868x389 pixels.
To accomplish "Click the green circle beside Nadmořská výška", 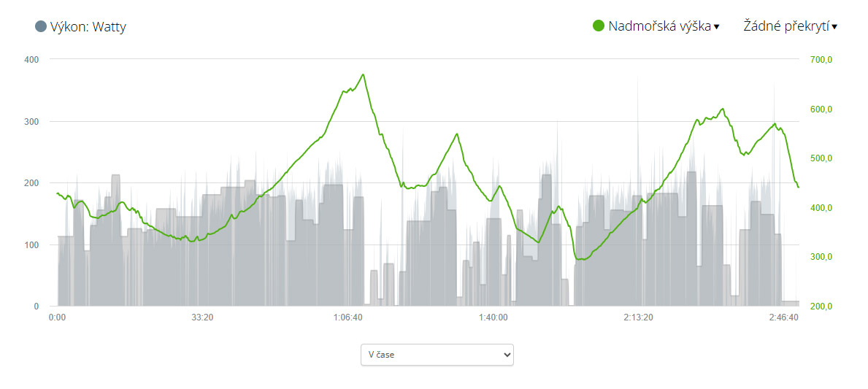I will tap(599, 26).
